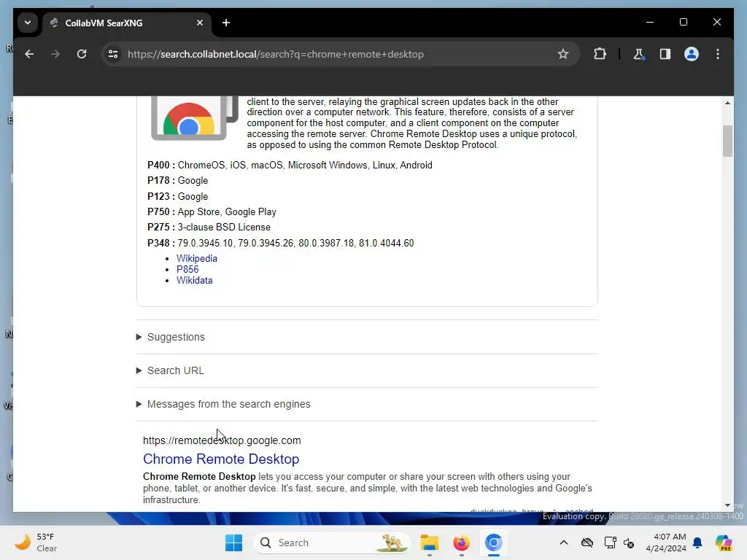747x560 pixels.
Task: Click the P123 Google line
Action: (177, 197)
